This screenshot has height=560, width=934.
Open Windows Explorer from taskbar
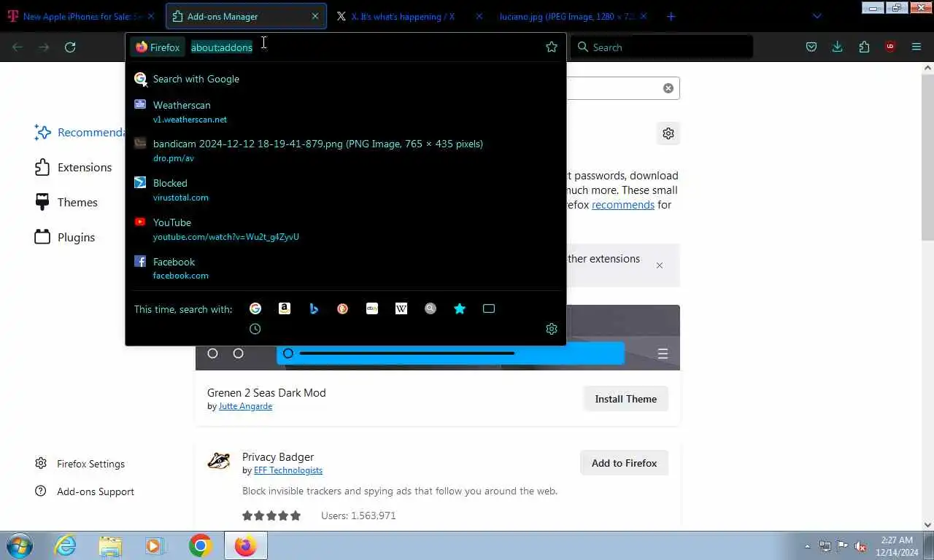[x=110, y=545]
